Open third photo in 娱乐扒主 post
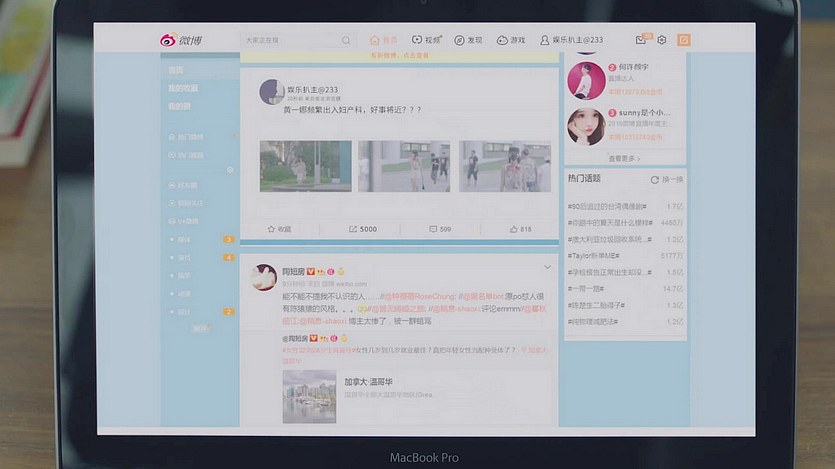The width and height of the screenshot is (835, 469). point(505,166)
